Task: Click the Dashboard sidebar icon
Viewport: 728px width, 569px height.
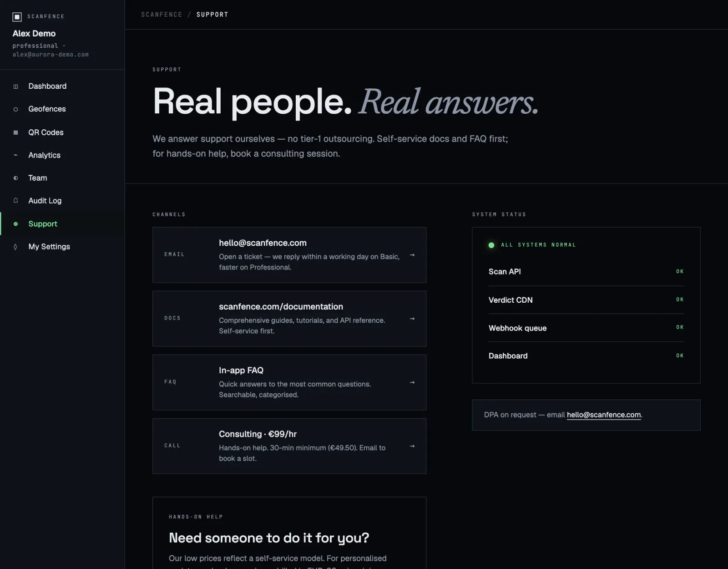Action: click(16, 86)
